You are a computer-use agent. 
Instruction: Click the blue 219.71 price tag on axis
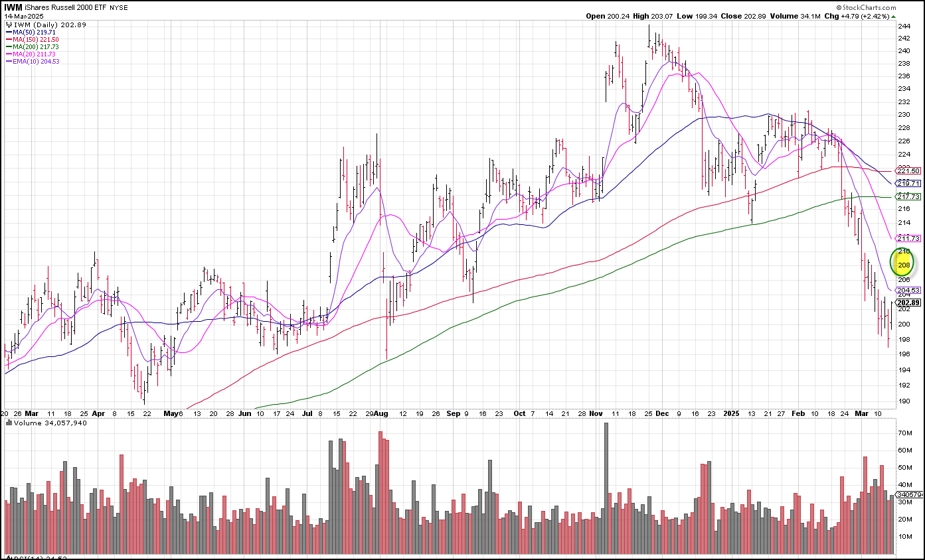(907, 183)
